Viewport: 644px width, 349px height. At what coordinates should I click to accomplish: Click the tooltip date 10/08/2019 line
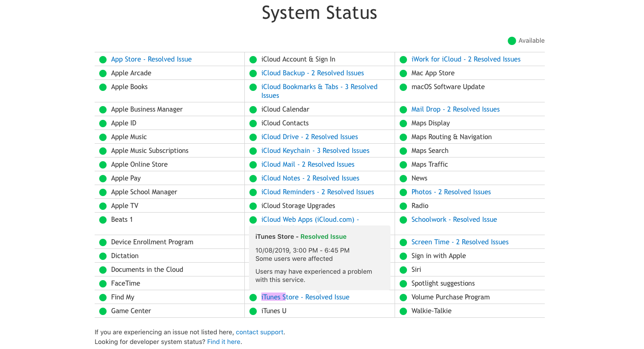point(302,251)
